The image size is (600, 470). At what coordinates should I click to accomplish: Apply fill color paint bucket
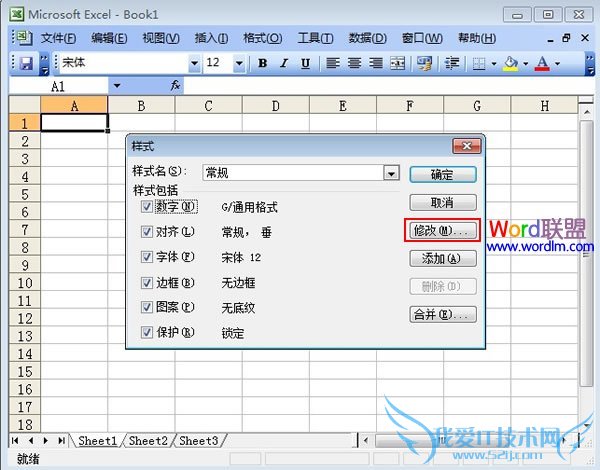click(510, 64)
